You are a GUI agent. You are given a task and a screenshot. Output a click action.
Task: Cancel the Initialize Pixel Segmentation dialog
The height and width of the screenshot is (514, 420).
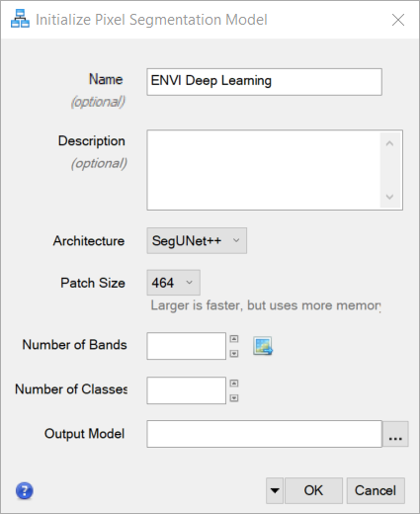(376, 490)
